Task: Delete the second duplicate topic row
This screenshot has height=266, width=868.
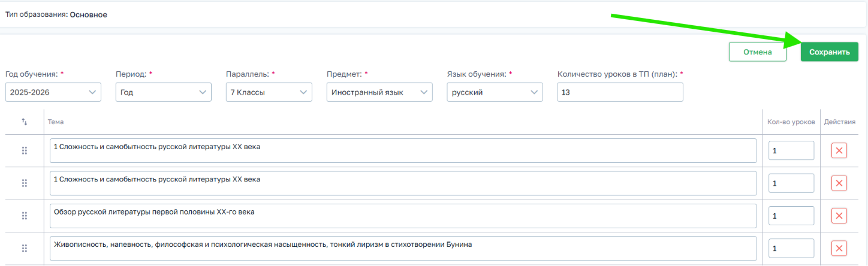Action: click(839, 183)
